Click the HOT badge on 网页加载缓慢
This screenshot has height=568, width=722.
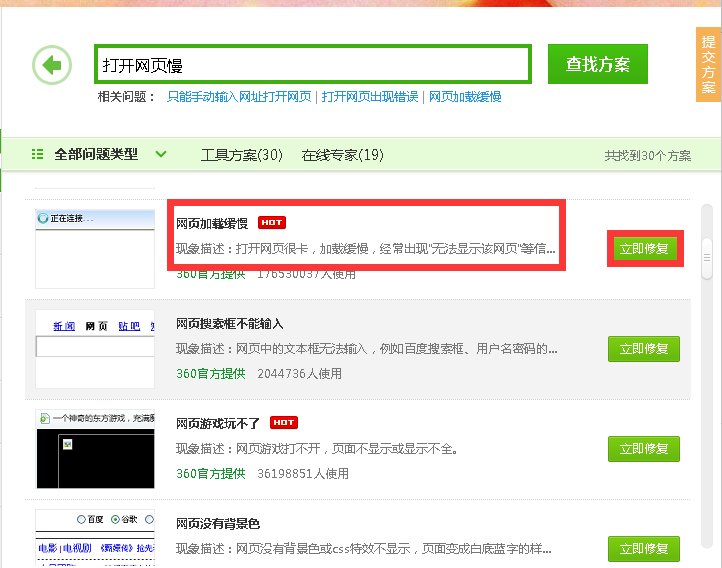pyautogui.click(x=272, y=223)
